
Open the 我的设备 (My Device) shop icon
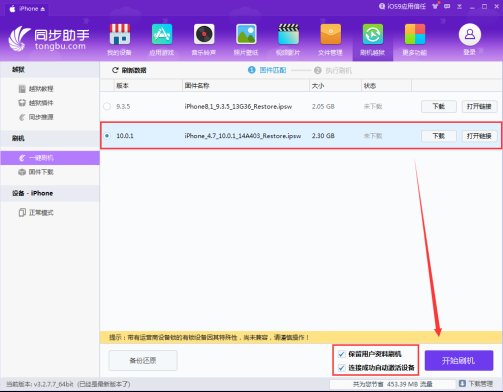(x=119, y=34)
